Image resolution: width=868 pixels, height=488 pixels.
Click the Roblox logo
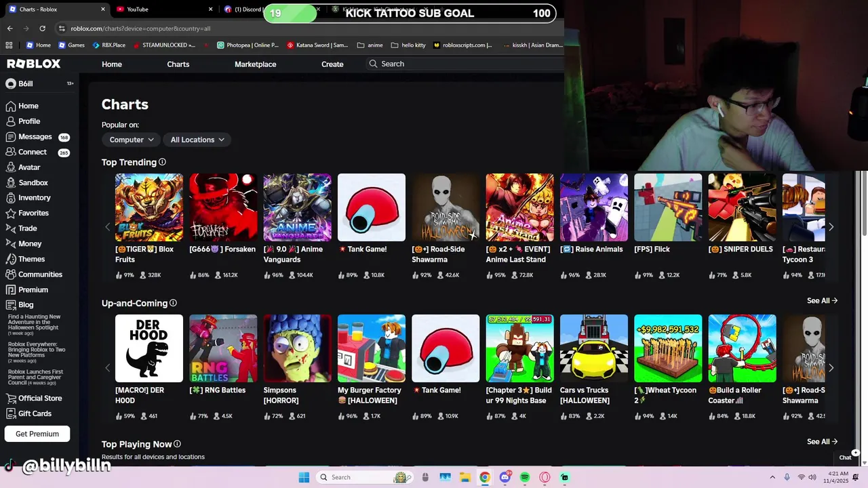pos(34,64)
